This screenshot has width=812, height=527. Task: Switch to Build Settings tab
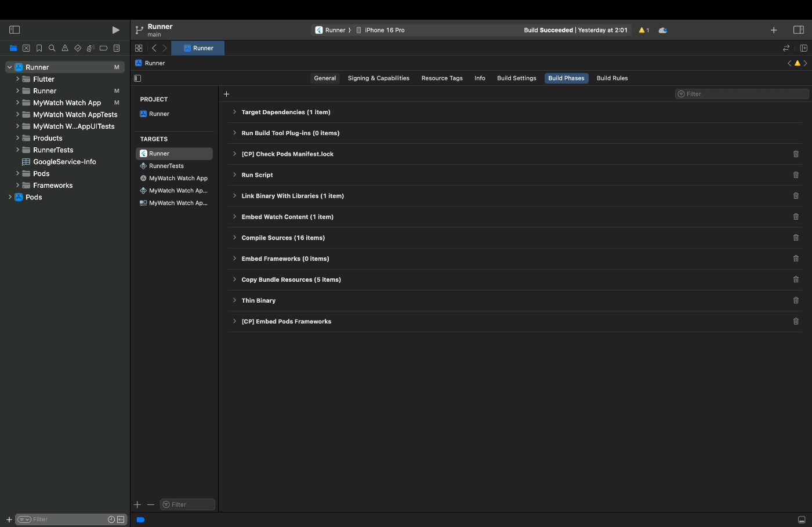point(517,78)
